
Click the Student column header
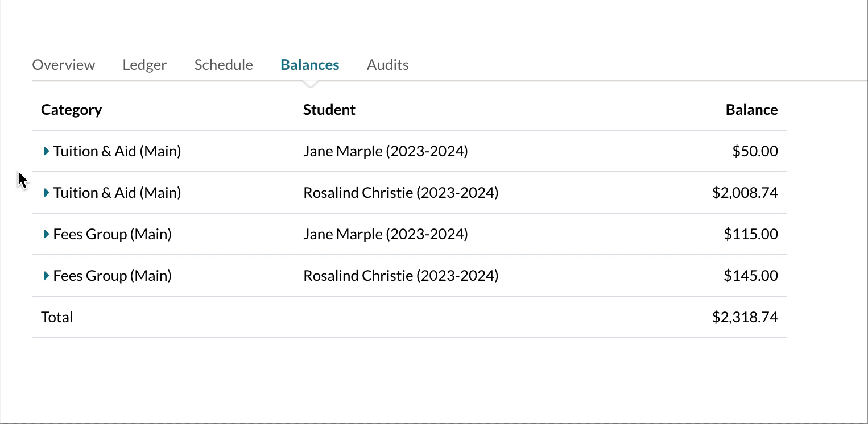pyautogui.click(x=329, y=110)
